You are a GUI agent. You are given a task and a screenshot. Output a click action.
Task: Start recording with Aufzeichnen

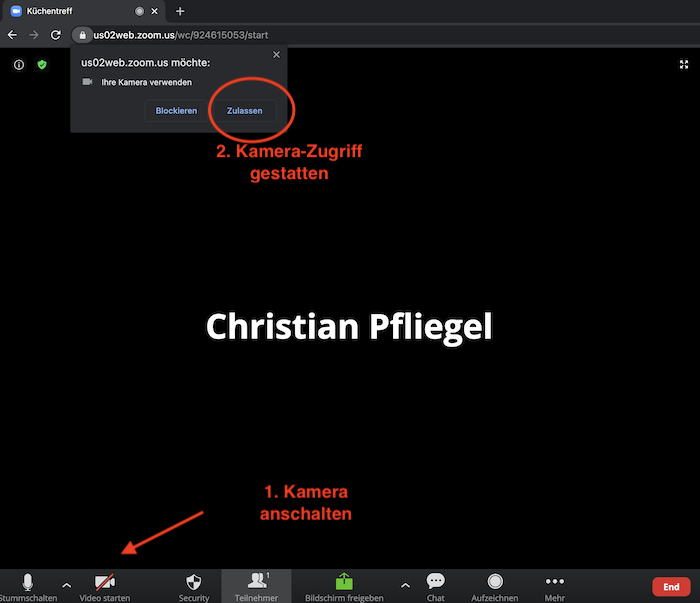pyautogui.click(x=494, y=584)
